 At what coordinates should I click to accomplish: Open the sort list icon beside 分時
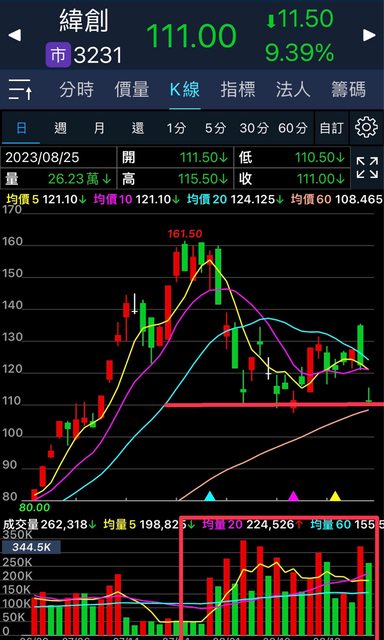(x=20, y=89)
